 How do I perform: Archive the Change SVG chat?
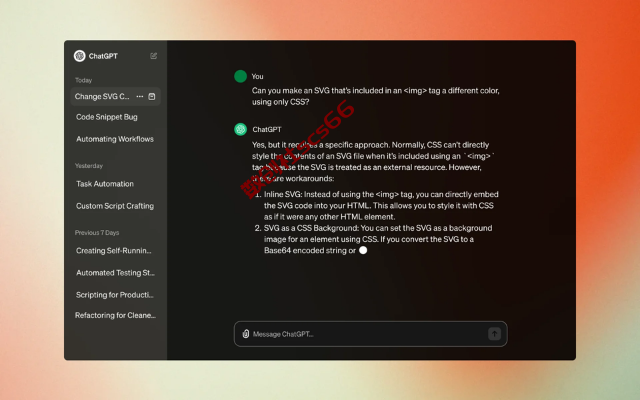click(x=152, y=97)
